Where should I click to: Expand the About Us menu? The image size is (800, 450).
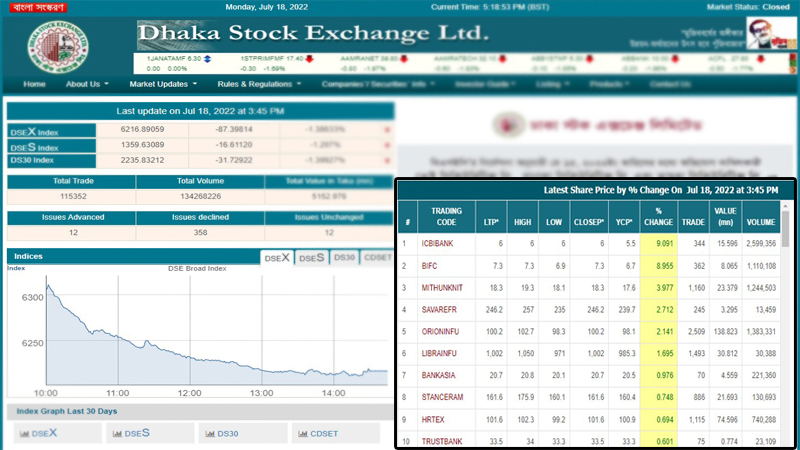pos(88,84)
